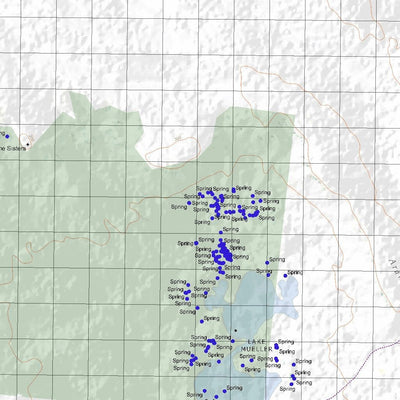Screen dimensions: 400x400
Task: Click the Sisters label at left edge
Action: (x=13, y=149)
